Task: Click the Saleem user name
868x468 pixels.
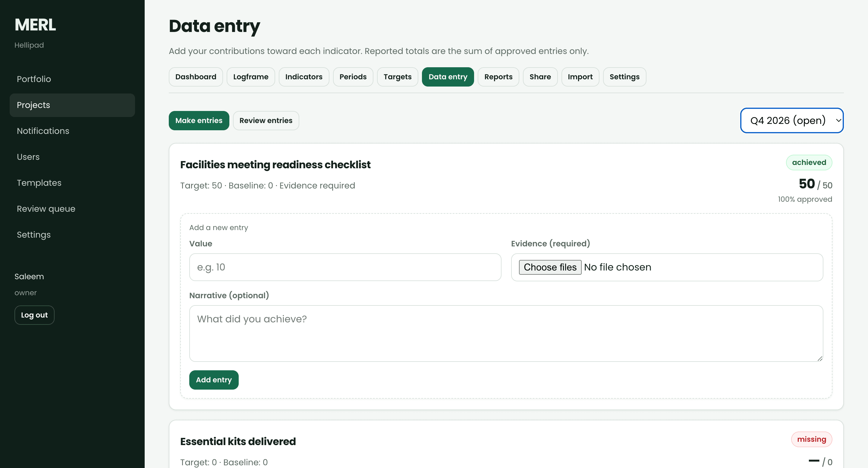Action: coord(29,277)
